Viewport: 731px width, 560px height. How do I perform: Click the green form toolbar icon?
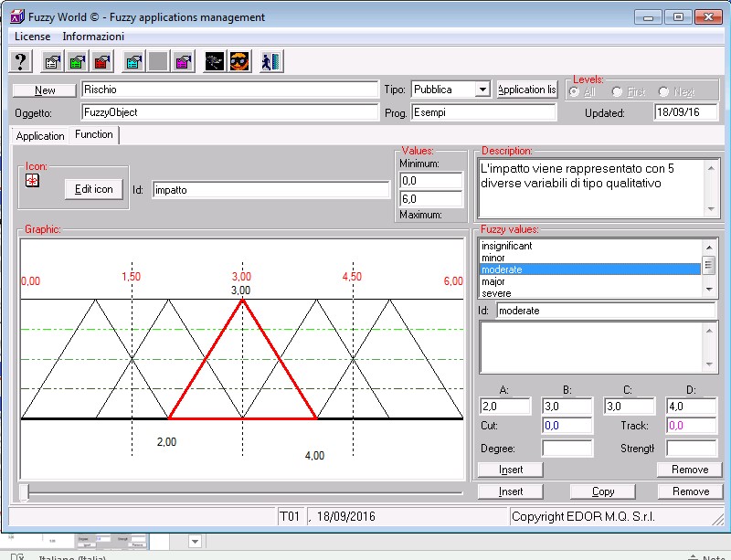pos(77,61)
